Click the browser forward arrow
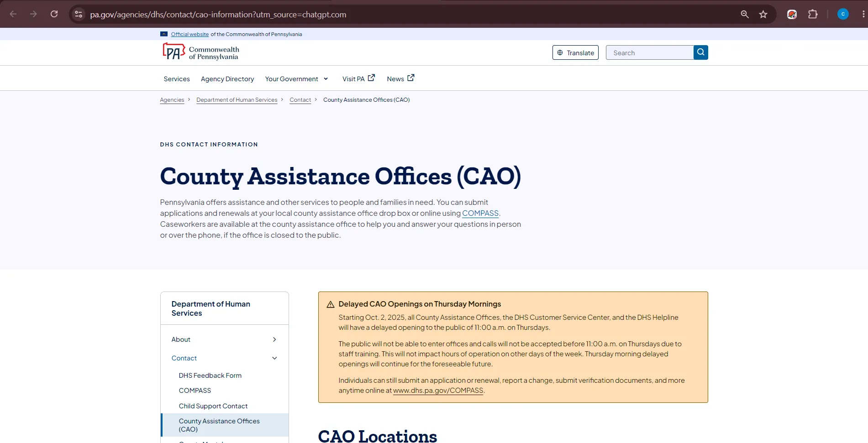 pyautogui.click(x=33, y=14)
